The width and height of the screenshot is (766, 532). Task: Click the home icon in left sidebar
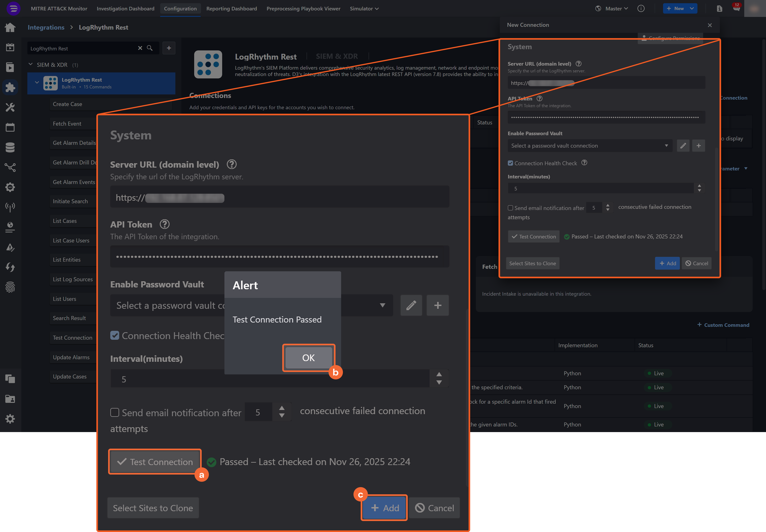(10, 27)
